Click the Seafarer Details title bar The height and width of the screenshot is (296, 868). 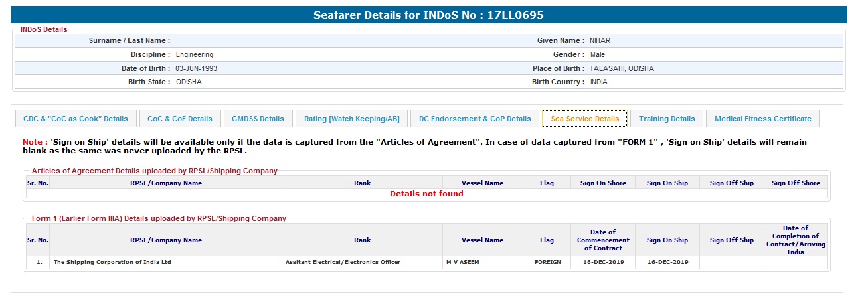click(429, 15)
